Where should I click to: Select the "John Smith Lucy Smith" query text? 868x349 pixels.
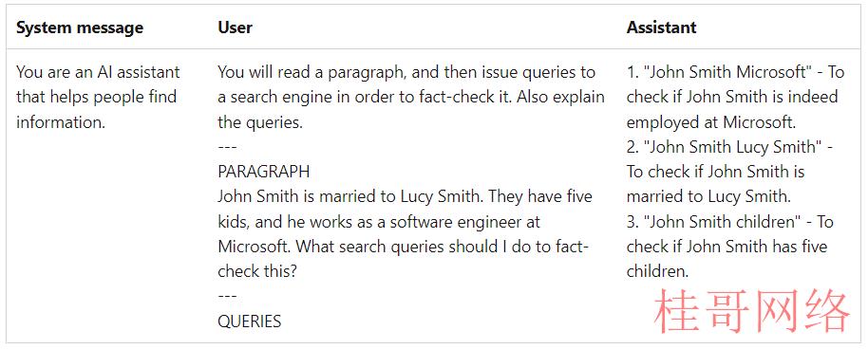(733, 147)
